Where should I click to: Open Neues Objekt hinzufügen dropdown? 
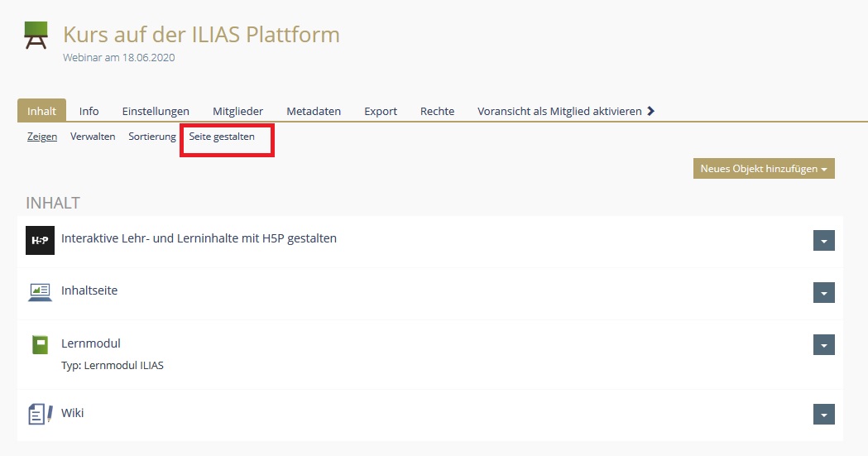tap(764, 169)
